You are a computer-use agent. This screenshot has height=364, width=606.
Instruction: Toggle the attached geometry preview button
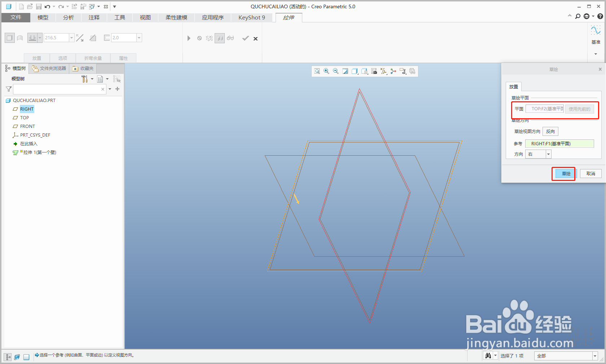click(x=220, y=38)
